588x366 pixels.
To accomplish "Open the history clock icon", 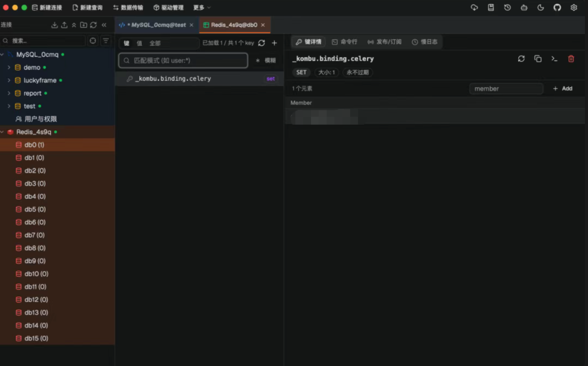I will tap(507, 8).
